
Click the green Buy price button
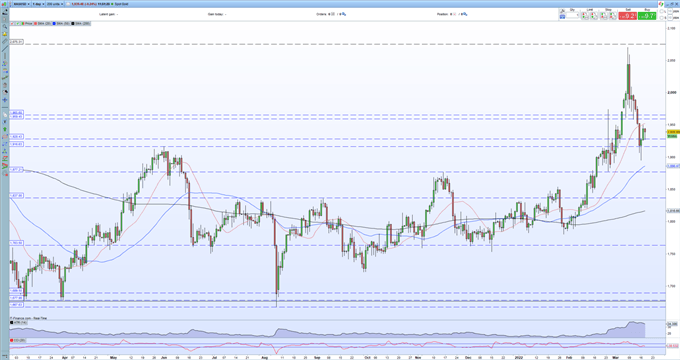point(647,16)
